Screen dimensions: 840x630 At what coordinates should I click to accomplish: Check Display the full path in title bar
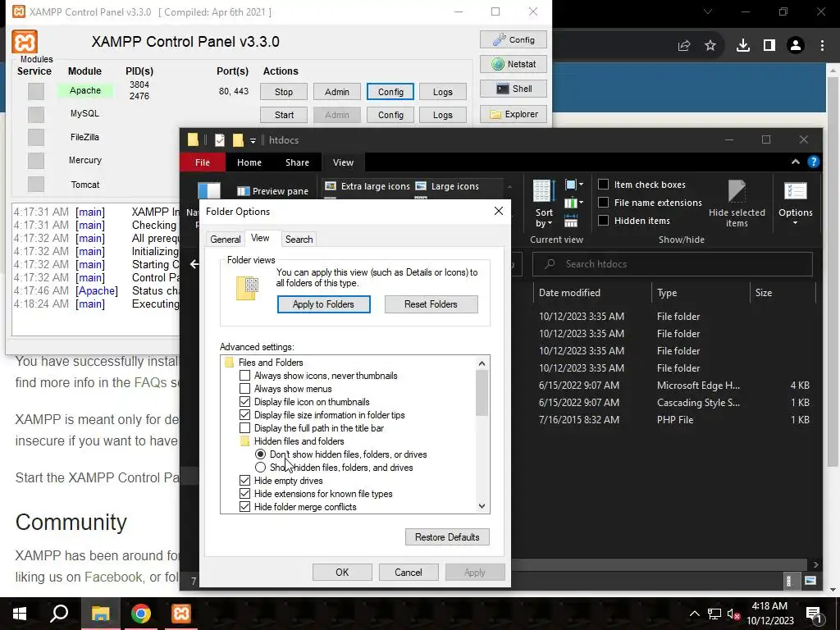[x=244, y=428]
